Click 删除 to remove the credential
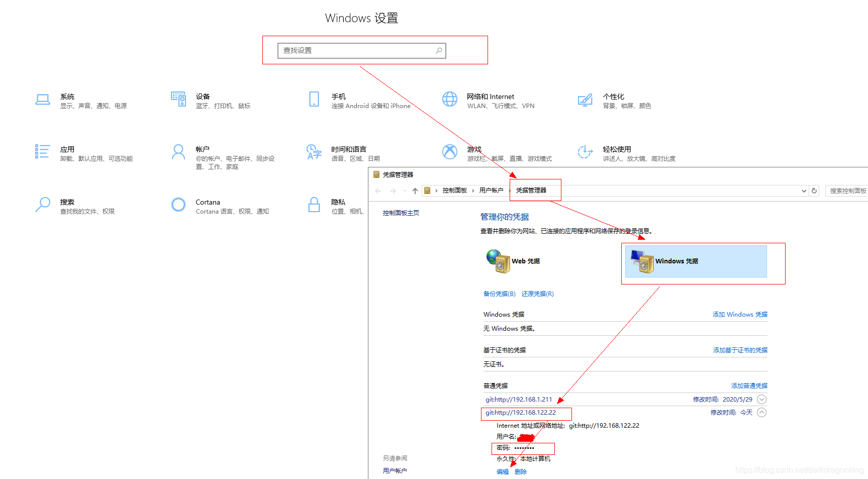Screen dimensions: 868x479 tap(521, 472)
